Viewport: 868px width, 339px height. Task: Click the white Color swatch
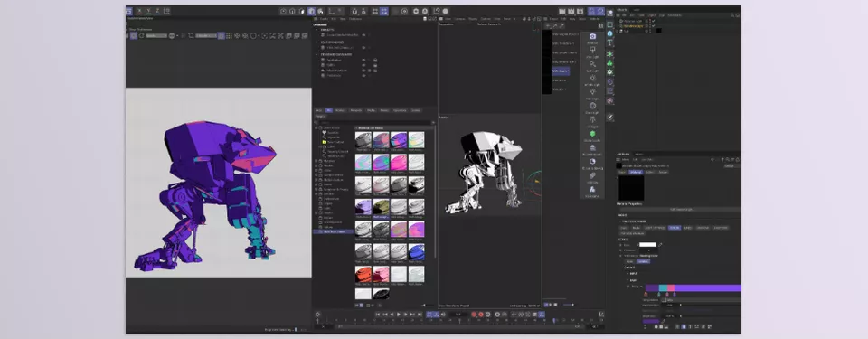647,245
